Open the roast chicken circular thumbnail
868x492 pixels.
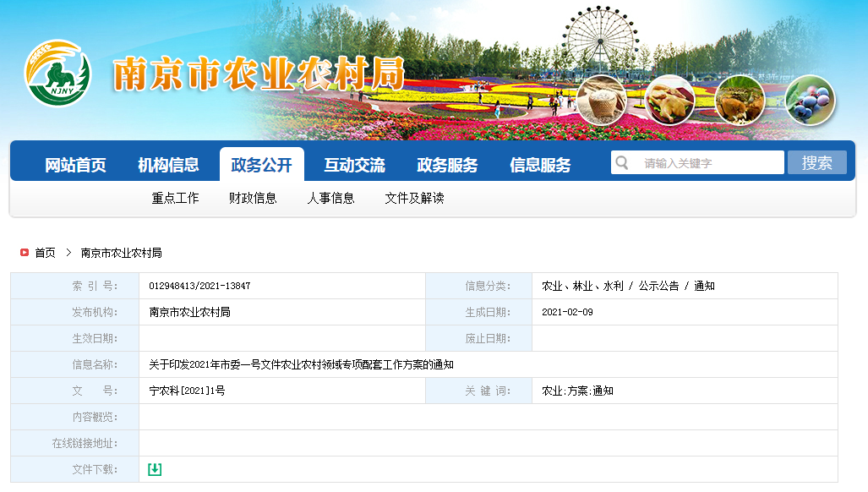tap(669, 100)
